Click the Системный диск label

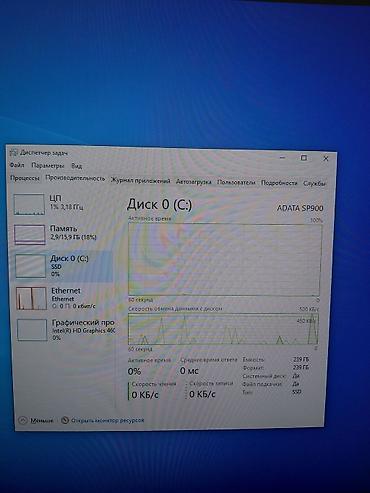point(264,376)
